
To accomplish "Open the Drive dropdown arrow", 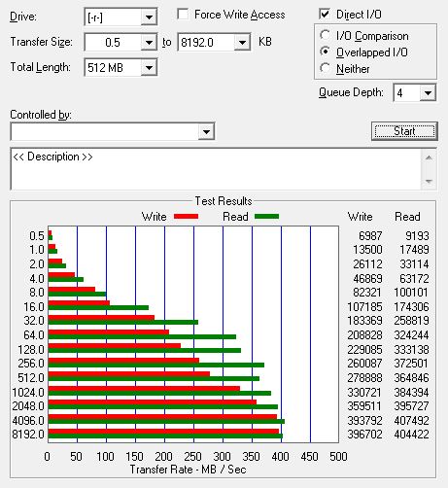I will [x=149, y=17].
